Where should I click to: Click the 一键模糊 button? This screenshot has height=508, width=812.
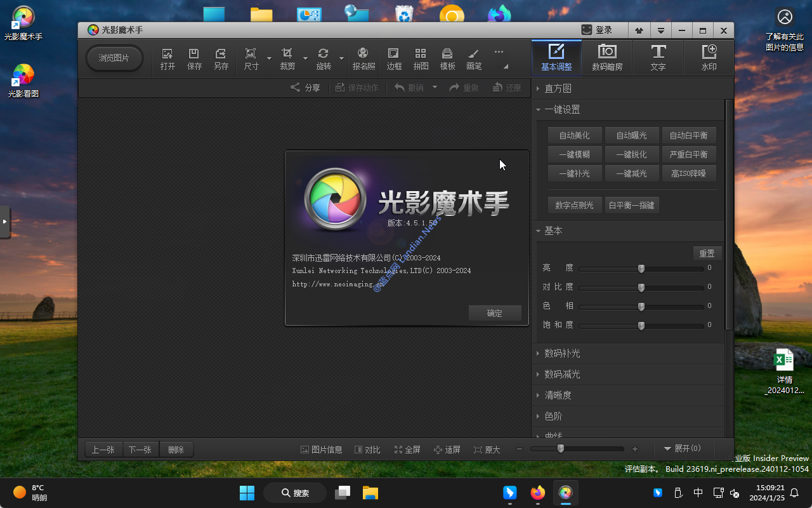(574, 154)
